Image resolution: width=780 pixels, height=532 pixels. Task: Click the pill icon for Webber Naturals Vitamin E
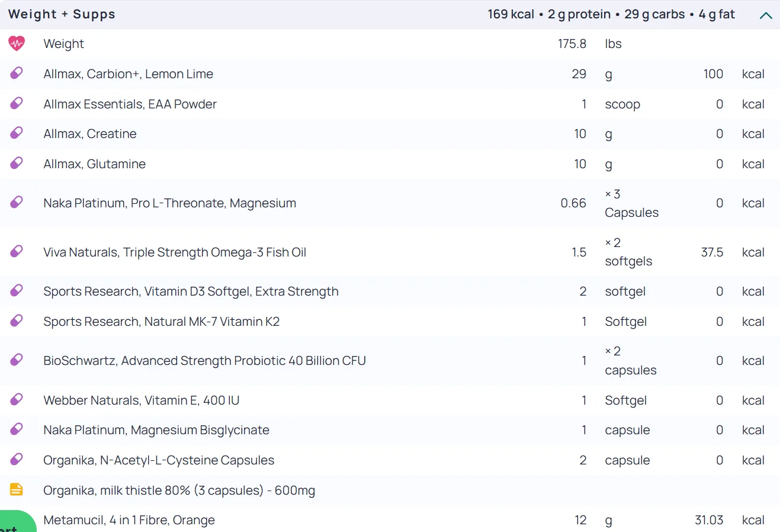(17, 400)
